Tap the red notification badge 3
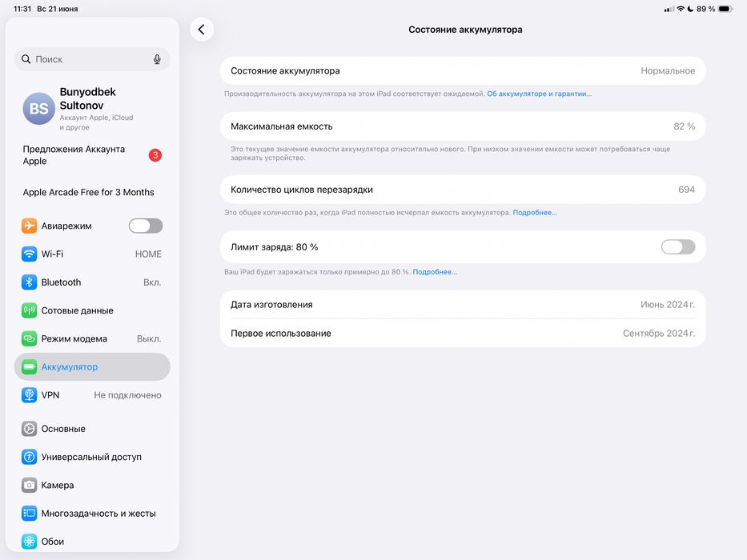Image resolution: width=747 pixels, height=560 pixels. click(x=155, y=155)
